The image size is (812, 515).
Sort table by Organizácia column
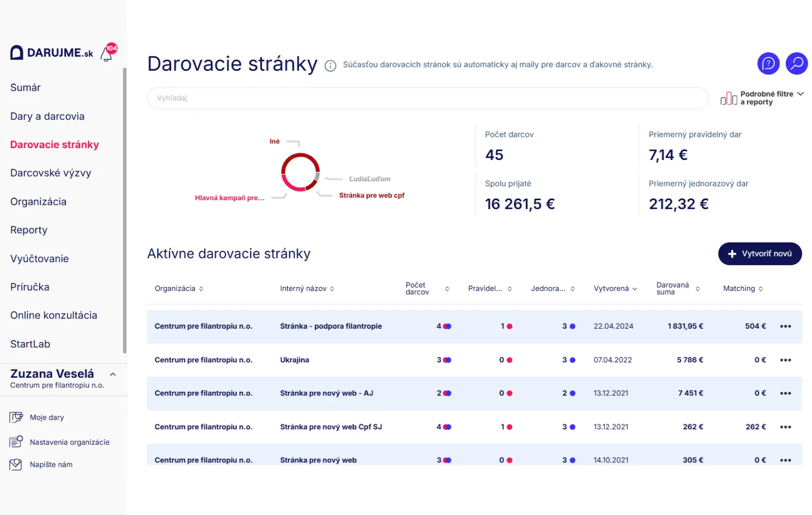179,288
